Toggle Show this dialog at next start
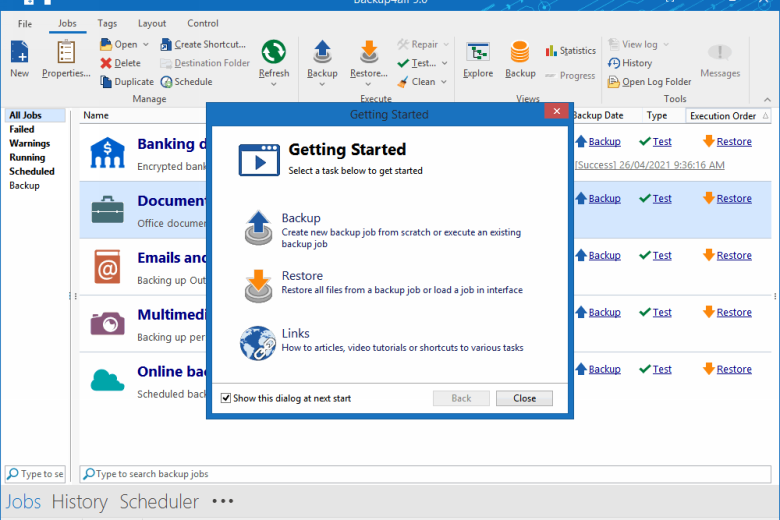The image size is (780, 520). pos(226,398)
